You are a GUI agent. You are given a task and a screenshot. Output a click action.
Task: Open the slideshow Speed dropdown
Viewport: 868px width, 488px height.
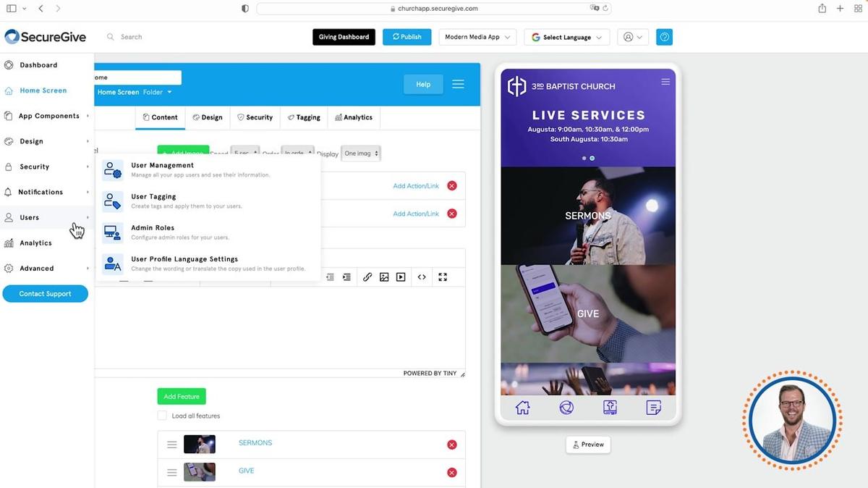coord(244,153)
